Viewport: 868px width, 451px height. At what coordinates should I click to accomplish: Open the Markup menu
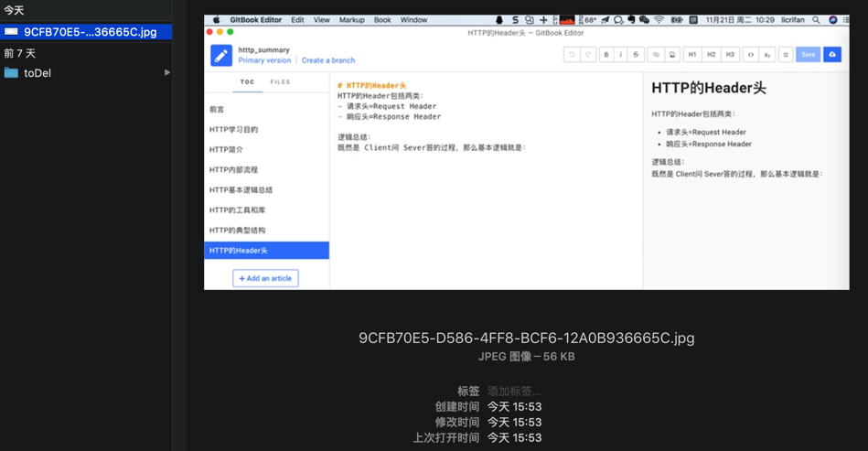tap(351, 20)
